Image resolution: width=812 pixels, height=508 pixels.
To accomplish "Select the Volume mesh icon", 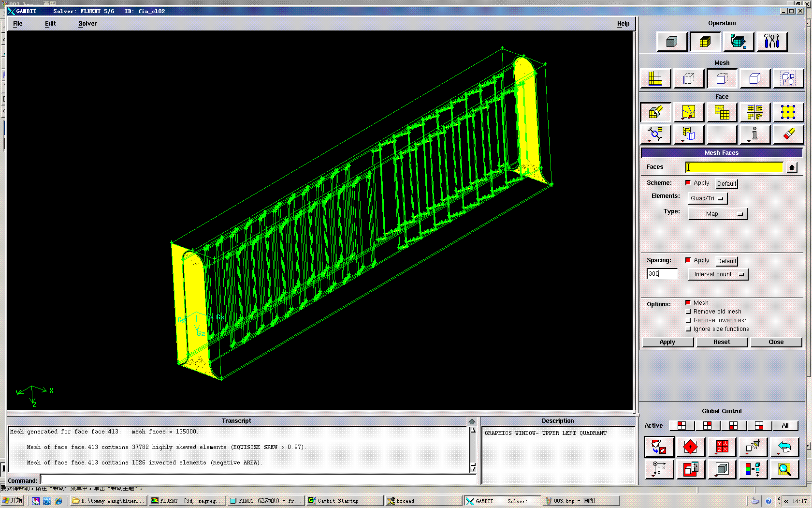I will pos(754,78).
